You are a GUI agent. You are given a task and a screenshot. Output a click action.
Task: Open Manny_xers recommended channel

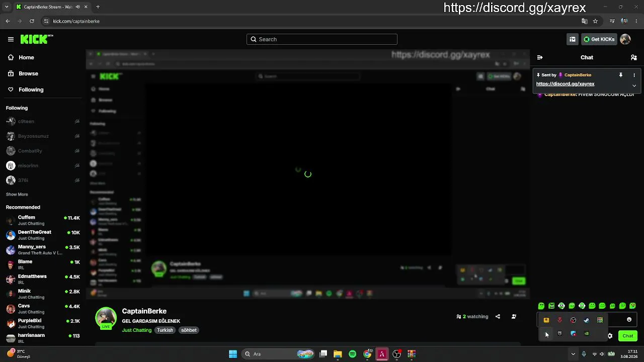(x=43, y=249)
